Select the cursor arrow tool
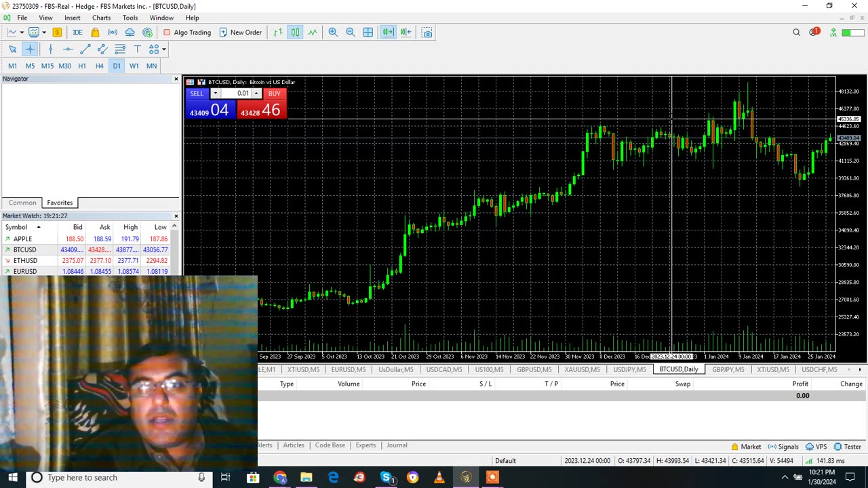 [x=12, y=49]
